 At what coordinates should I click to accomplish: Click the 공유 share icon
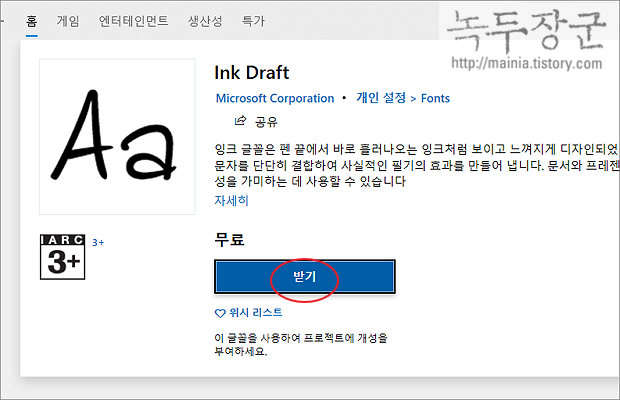(x=240, y=121)
